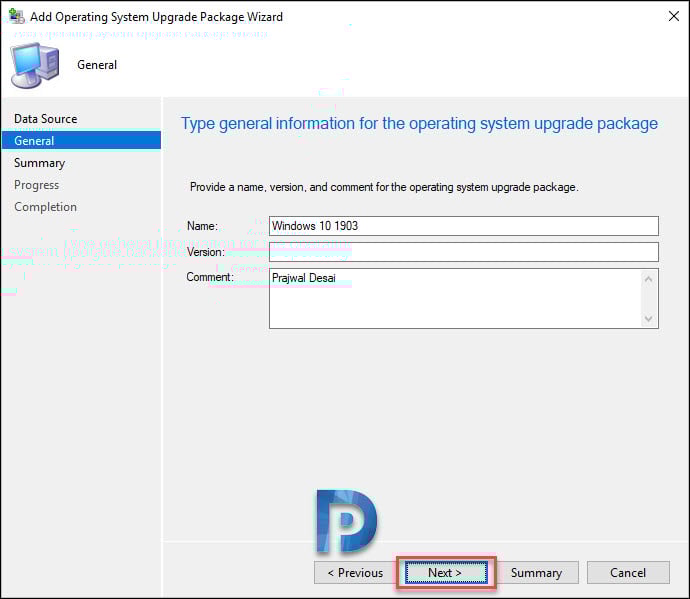
Task: Click the computer icon in the header
Action: tap(35, 65)
